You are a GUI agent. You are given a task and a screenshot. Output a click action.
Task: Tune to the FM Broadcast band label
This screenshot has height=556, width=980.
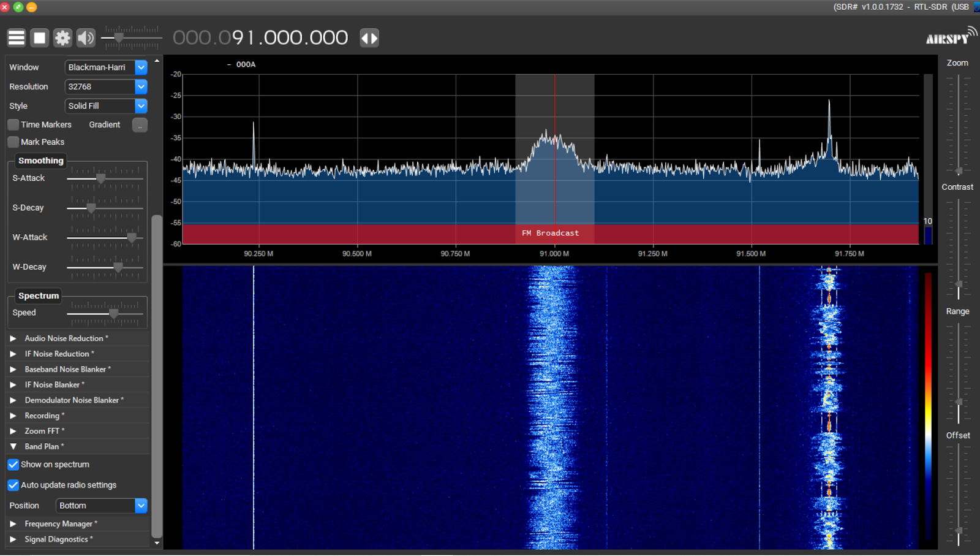[550, 233]
